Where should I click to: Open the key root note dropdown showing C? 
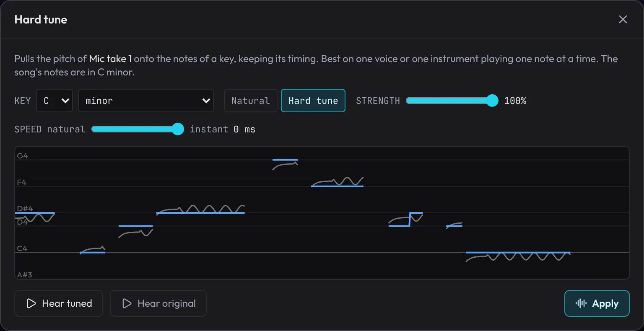click(x=55, y=101)
